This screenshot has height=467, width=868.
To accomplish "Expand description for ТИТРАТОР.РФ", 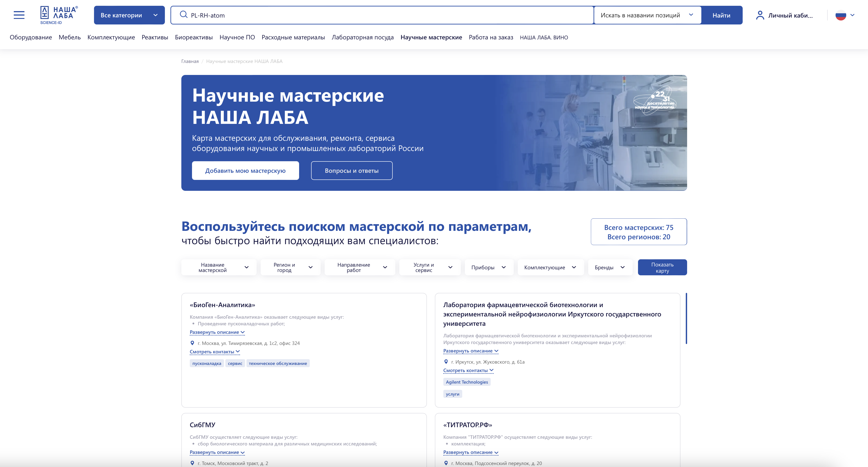I will (471, 452).
